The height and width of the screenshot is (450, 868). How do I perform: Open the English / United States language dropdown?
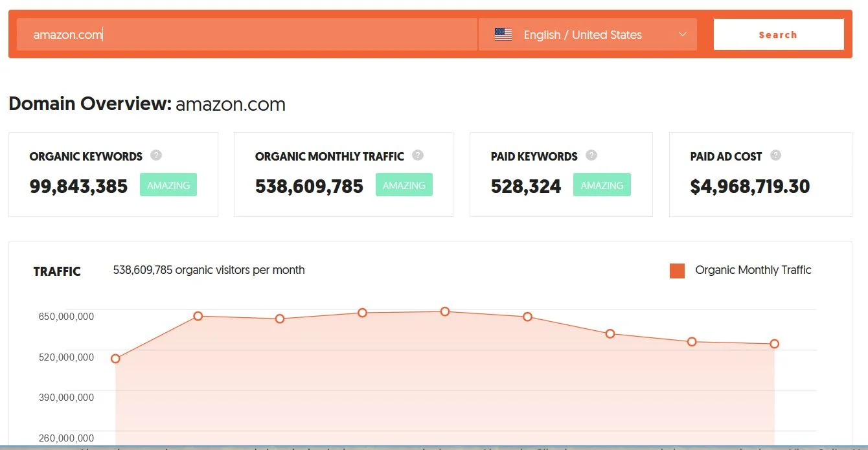(x=588, y=35)
